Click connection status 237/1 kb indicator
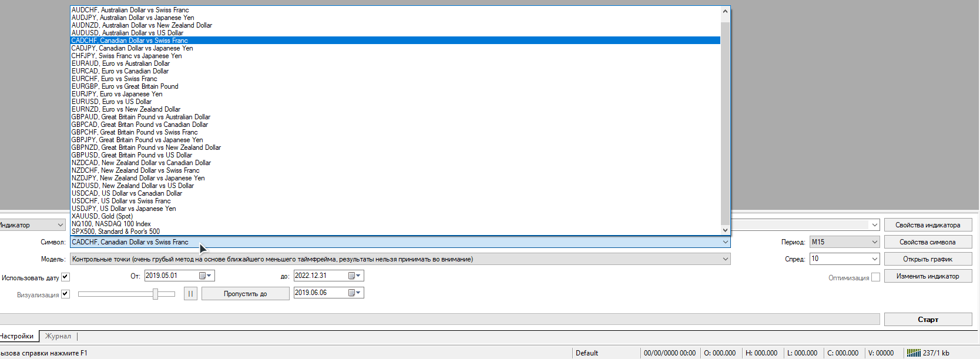 [928, 353]
